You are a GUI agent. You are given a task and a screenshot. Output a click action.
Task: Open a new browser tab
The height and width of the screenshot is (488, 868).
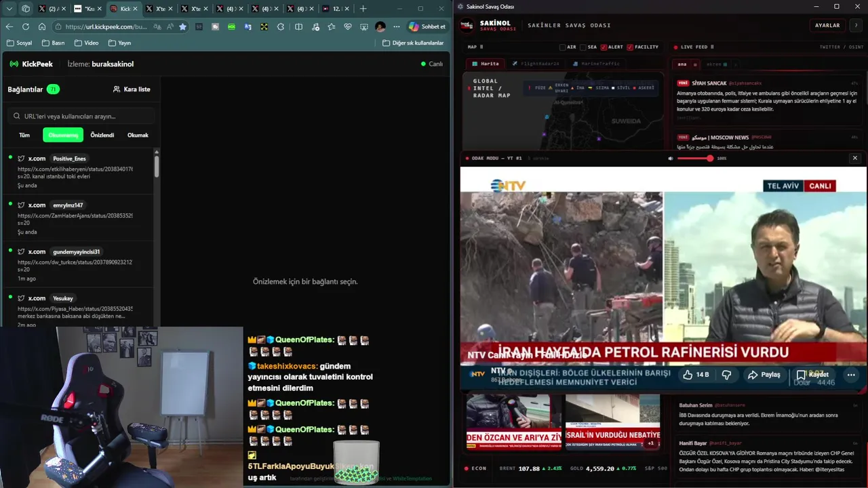click(x=363, y=9)
